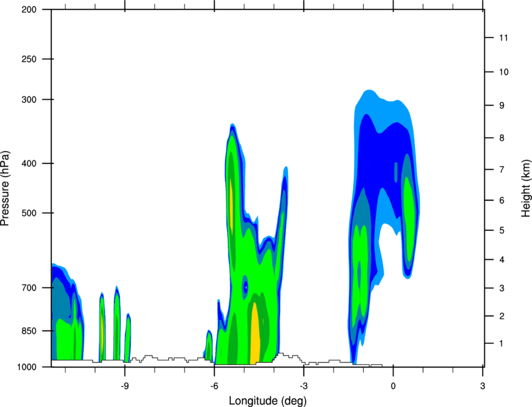Screen dimensions: 532x407
Task: Click the 9 km height label
Action: 502,106
